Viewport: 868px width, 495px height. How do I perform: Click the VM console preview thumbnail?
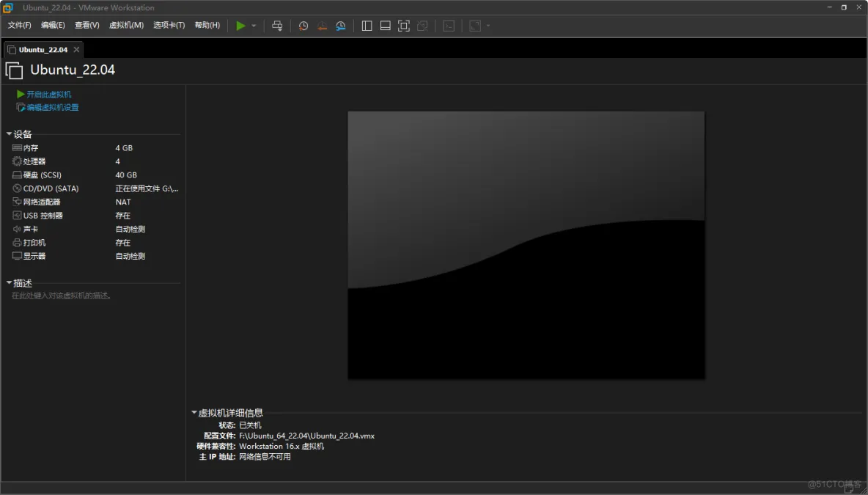[525, 244]
